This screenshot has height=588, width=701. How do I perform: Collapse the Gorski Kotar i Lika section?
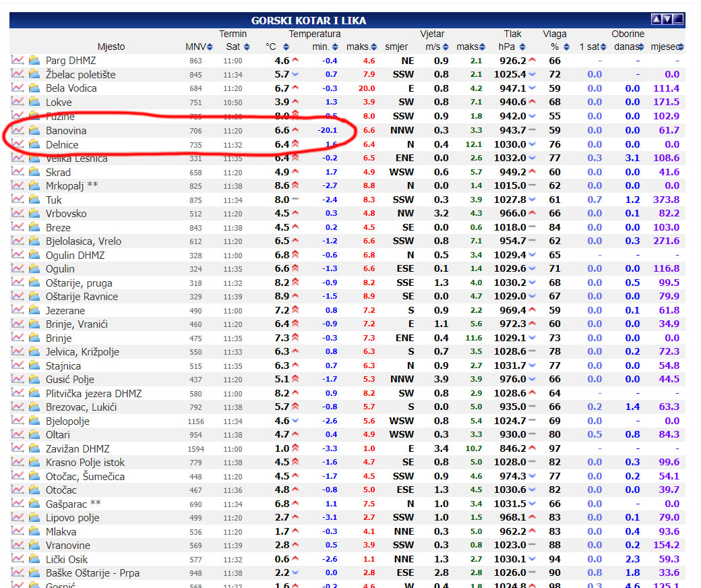(678, 20)
